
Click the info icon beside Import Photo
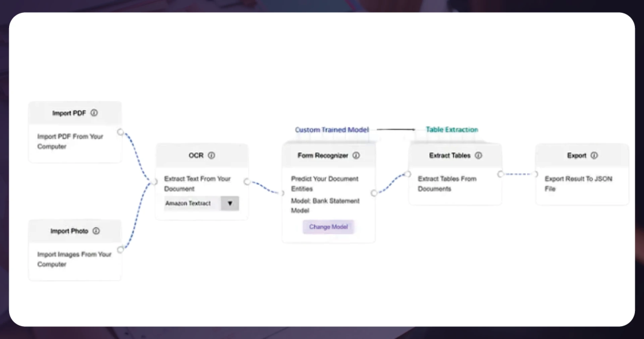(x=96, y=231)
